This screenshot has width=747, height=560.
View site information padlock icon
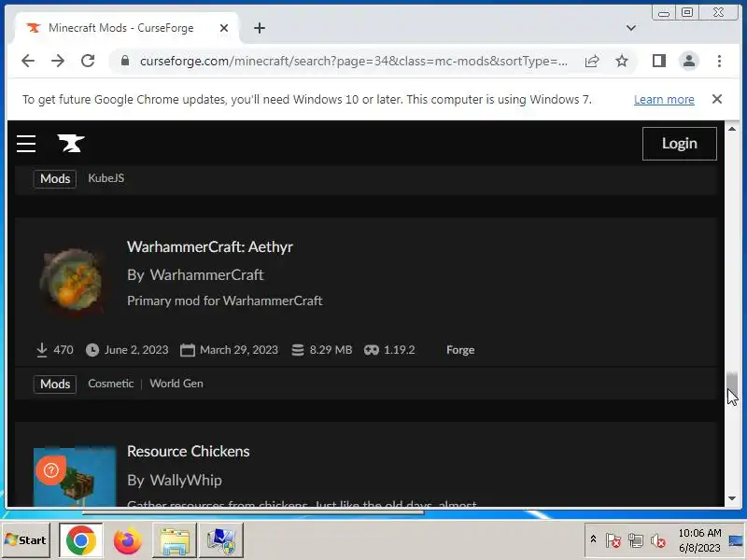(125, 61)
